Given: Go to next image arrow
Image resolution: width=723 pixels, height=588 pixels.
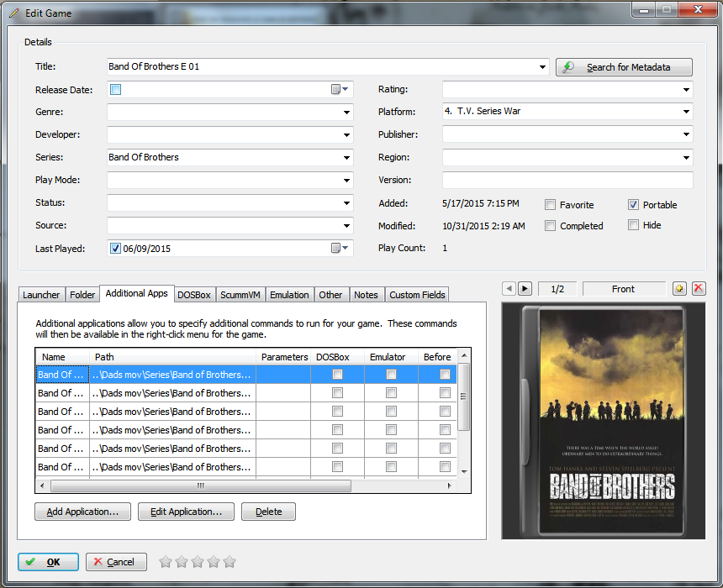Looking at the screenshot, I should click(525, 289).
